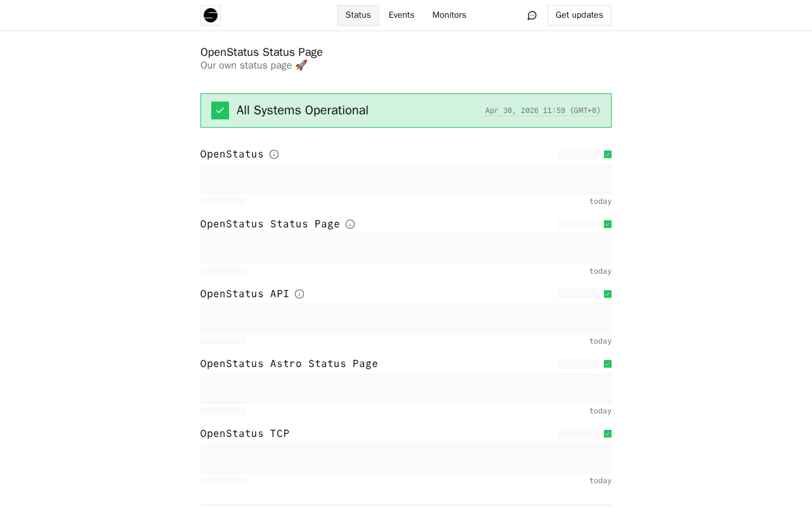The height and width of the screenshot is (508, 812).
Task: Click green status check for OpenStatus TCP
Action: [x=608, y=434]
